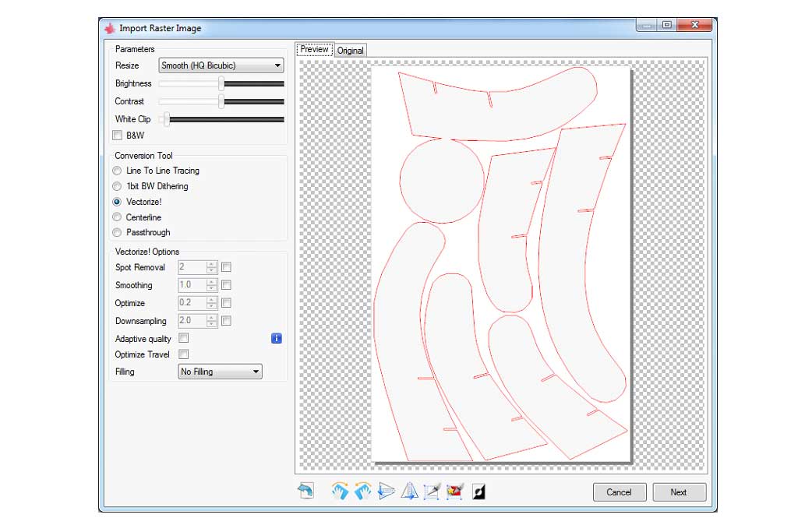The image size is (798, 532).
Task: Click the blue info icon near Adaptive quality
Action: (276, 338)
